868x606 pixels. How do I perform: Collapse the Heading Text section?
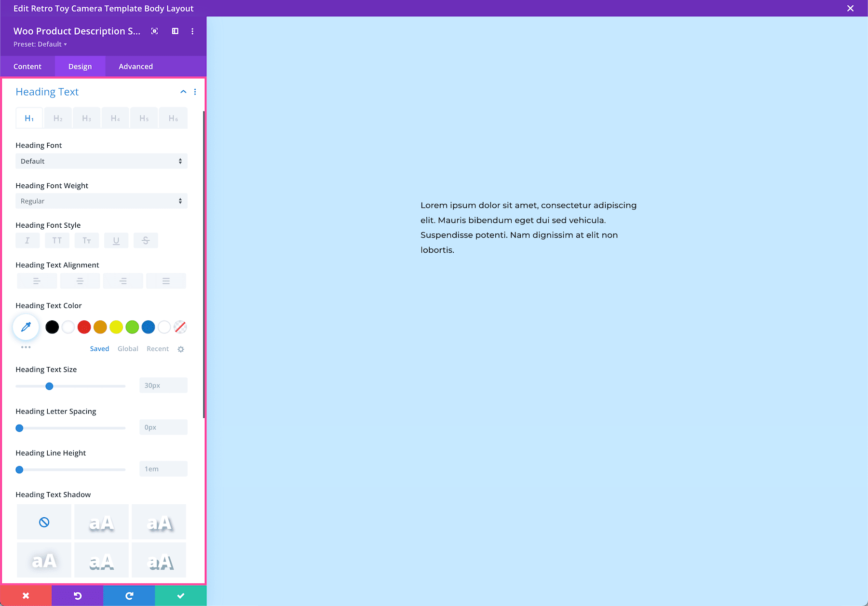click(x=183, y=92)
